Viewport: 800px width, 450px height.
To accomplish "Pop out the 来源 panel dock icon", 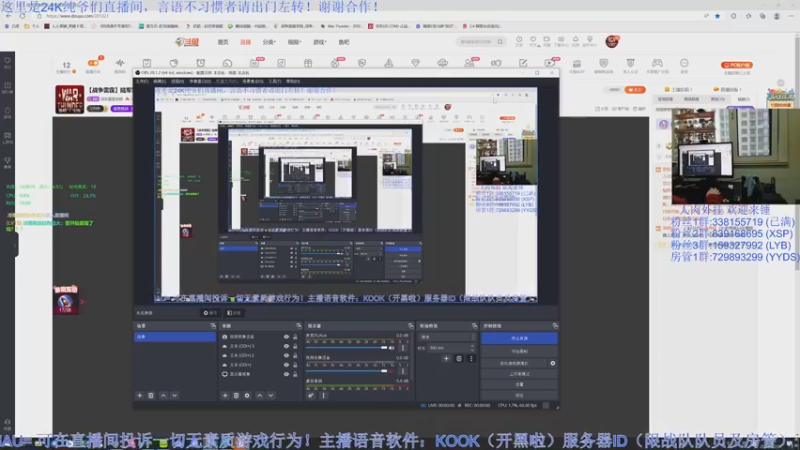I will point(298,326).
